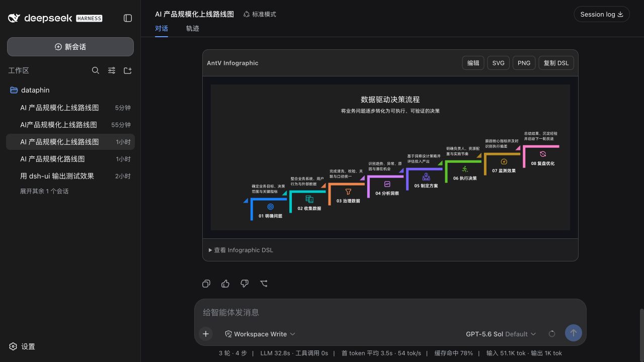Click the 标准模式 mode indicator
Viewport: 644px width, 362px height.
coord(260,14)
